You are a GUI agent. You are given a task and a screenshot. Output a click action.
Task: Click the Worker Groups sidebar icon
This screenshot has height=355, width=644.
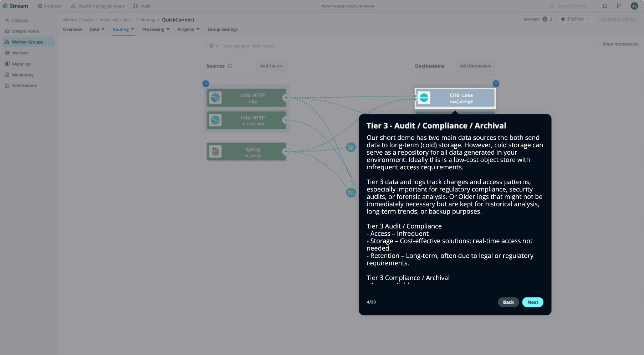pyautogui.click(x=7, y=42)
